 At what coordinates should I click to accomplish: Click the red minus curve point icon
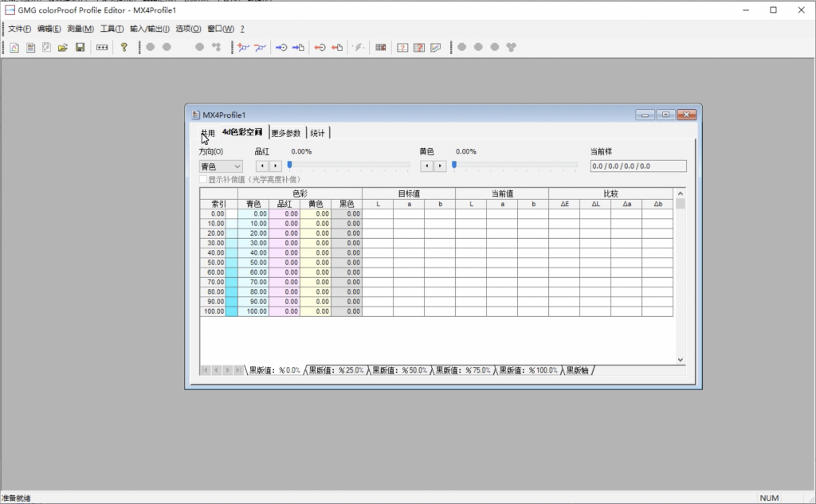(x=260, y=47)
